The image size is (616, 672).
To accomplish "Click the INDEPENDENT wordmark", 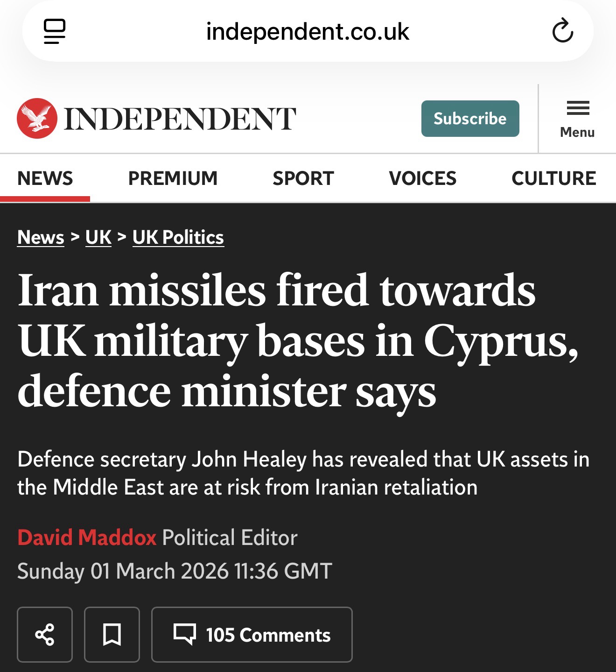I will (x=180, y=118).
